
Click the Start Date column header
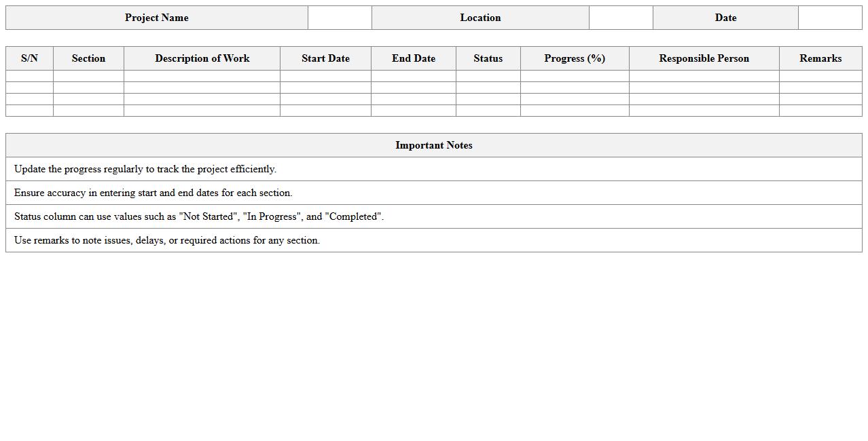(325, 58)
